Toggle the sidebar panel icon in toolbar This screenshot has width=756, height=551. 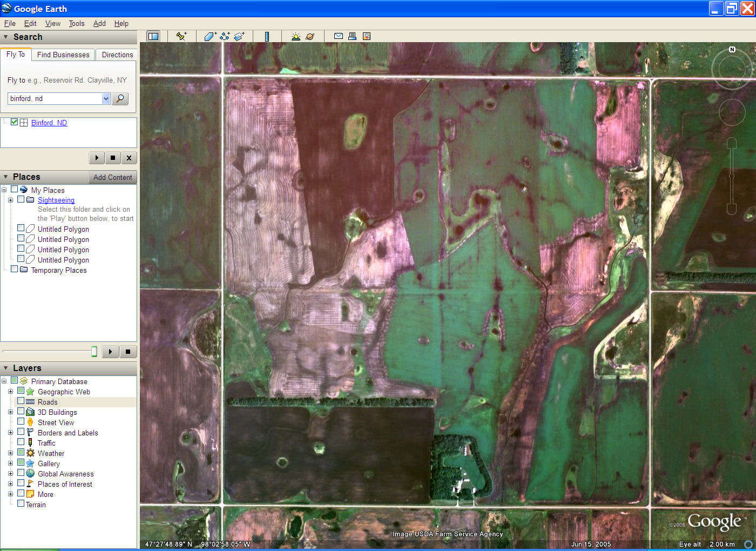153,36
